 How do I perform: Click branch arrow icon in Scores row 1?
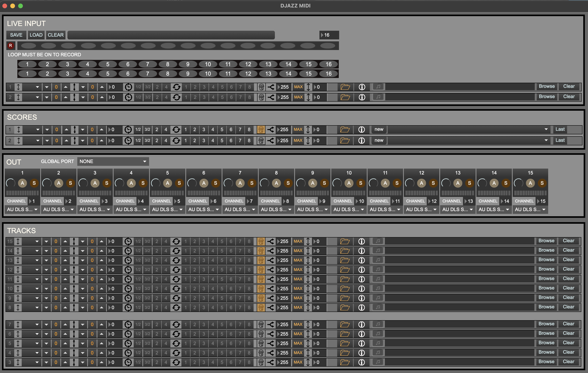(271, 130)
